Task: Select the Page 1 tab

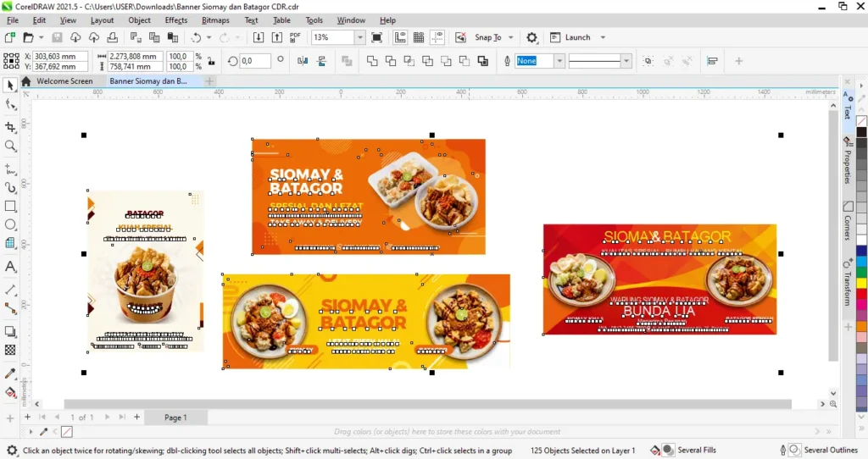Action: (x=175, y=418)
